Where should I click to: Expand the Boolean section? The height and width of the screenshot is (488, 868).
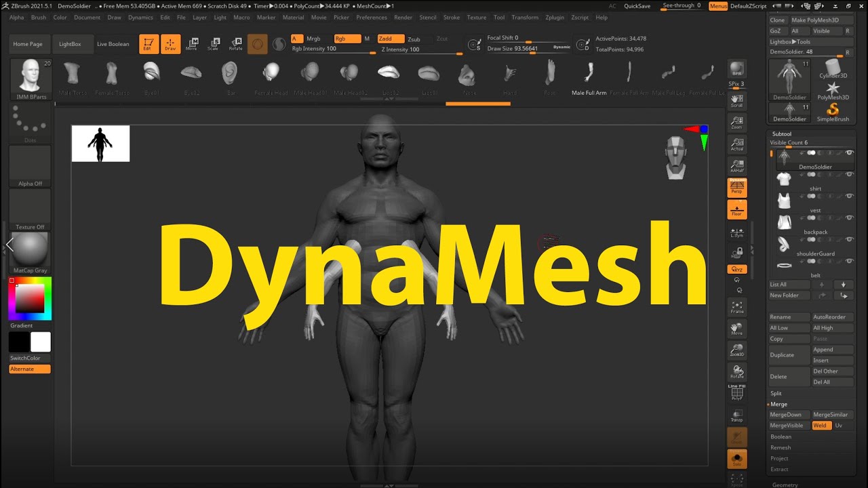781,436
